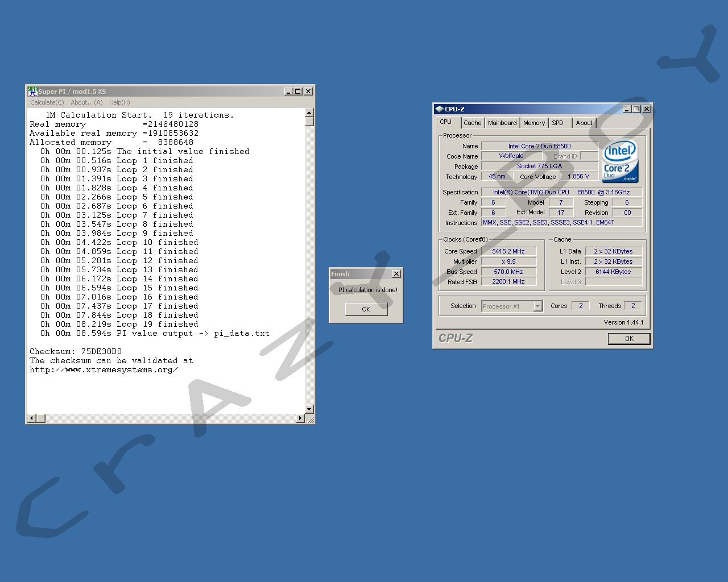Click the PI value output -> pi_data.txt line
This screenshot has height=582, width=728.
click(x=155, y=333)
